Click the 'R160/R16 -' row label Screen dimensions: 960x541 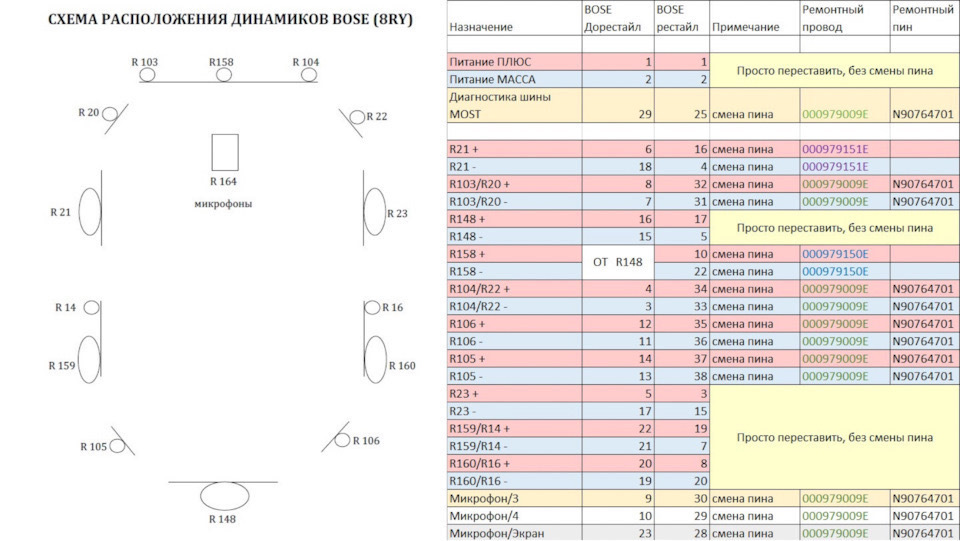[478, 480]
